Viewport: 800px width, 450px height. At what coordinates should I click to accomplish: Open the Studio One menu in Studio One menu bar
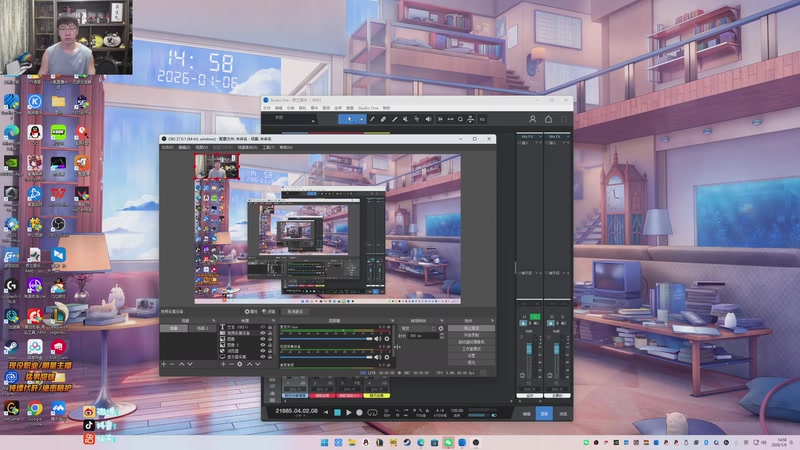tap(368, 108)
